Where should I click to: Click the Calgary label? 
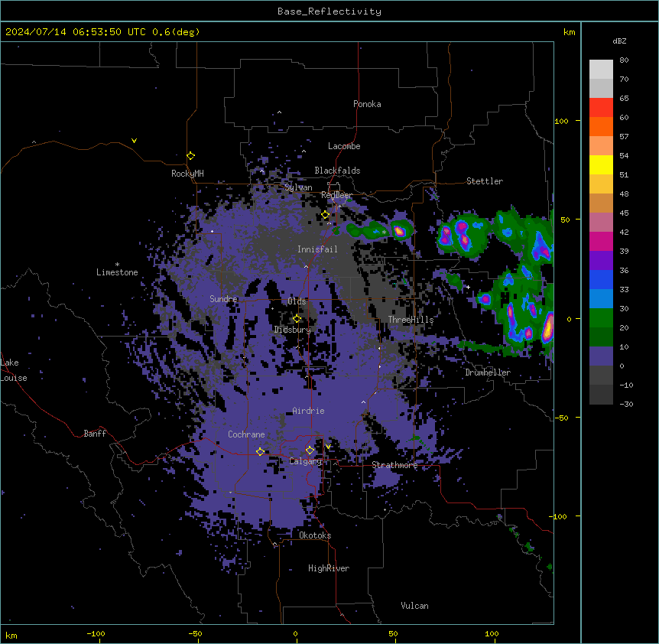pos(305,461)
